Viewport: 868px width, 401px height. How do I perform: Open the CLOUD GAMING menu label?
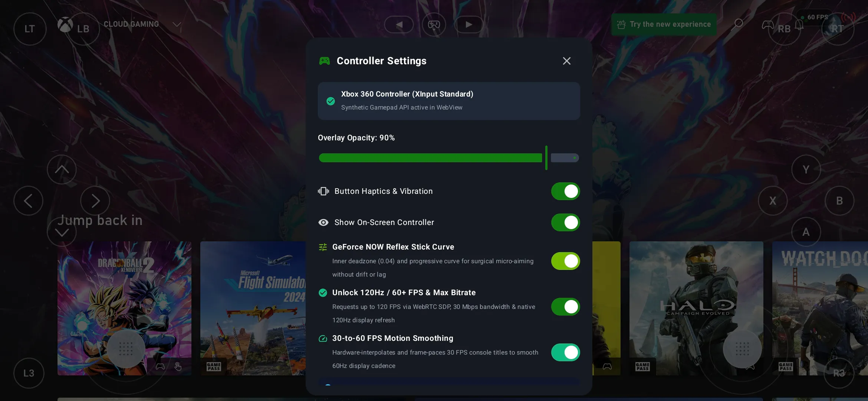tap(131, 24)
